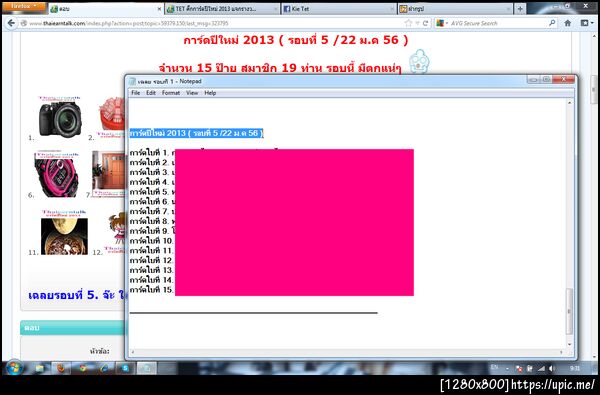Switch to the Kie Tet Facebook tab
Viewport: 600px width, 395px height.
[339, 9]
